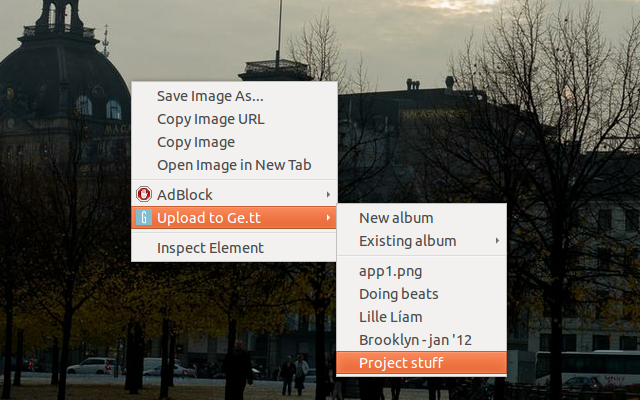Click the red AdBlock icon
The height and width of the screenshot is (400, 640).
point(144,194)
